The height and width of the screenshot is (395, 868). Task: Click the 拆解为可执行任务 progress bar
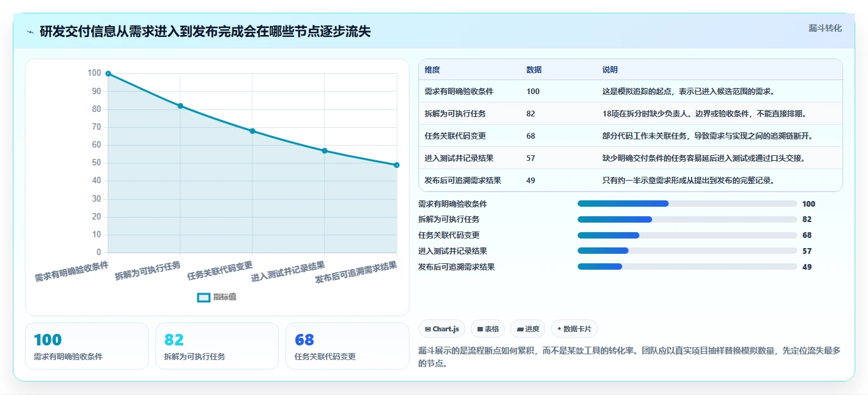coord(687,219)
